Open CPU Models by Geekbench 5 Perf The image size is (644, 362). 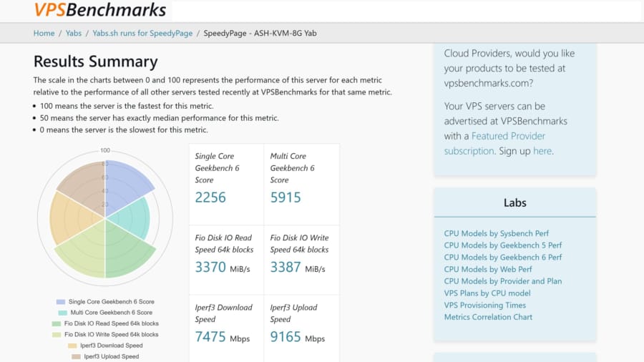point(503,245)
